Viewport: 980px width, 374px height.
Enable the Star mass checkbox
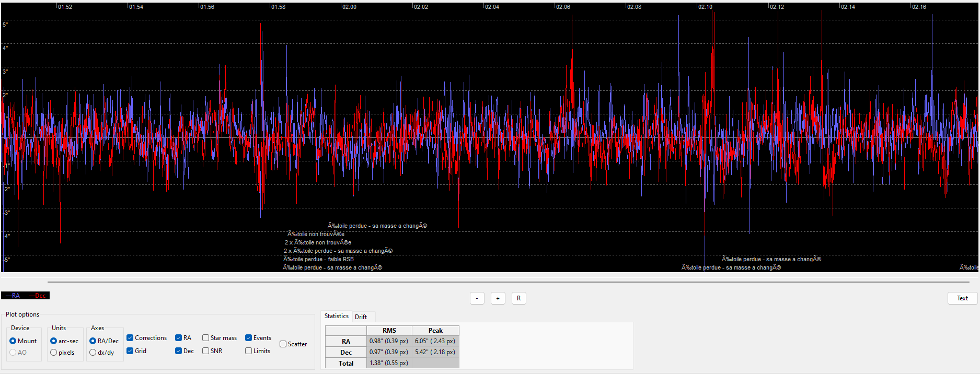click(206, 338)
